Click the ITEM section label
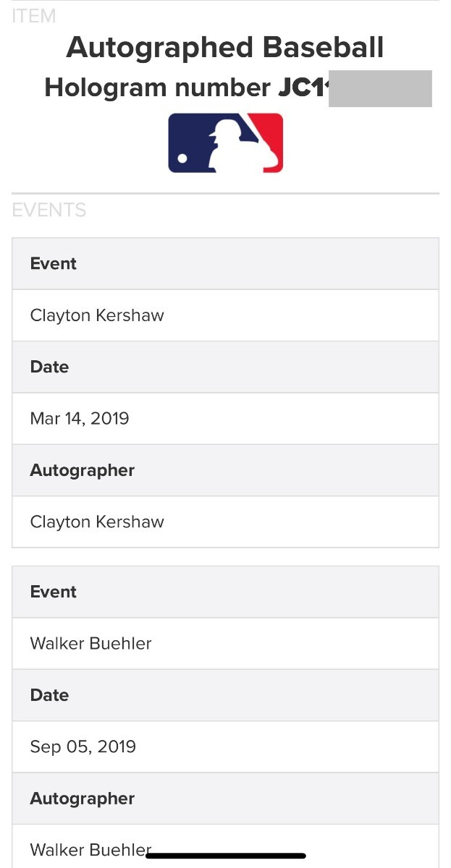 pos(34,16)
